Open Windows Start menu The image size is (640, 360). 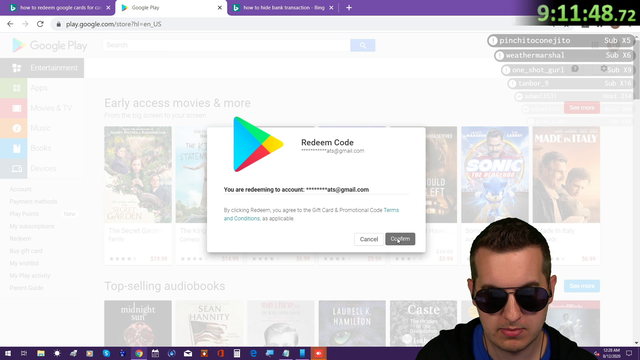tap(8, 353)
